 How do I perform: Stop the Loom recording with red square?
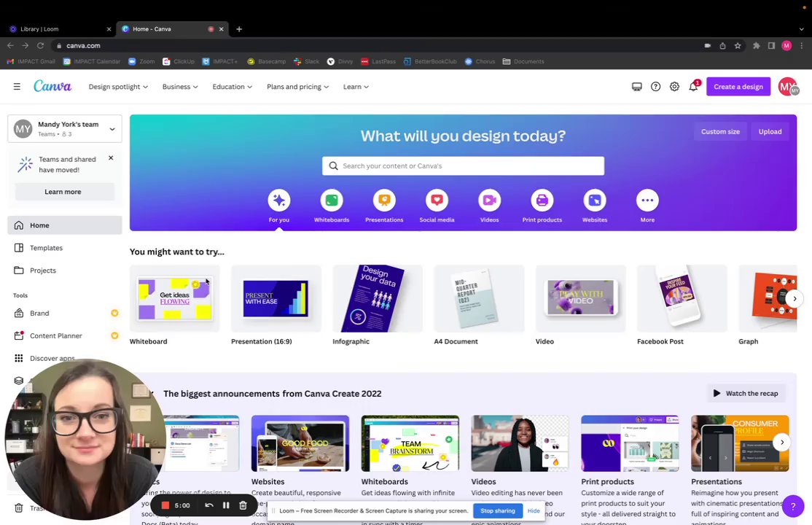[165, 505]
